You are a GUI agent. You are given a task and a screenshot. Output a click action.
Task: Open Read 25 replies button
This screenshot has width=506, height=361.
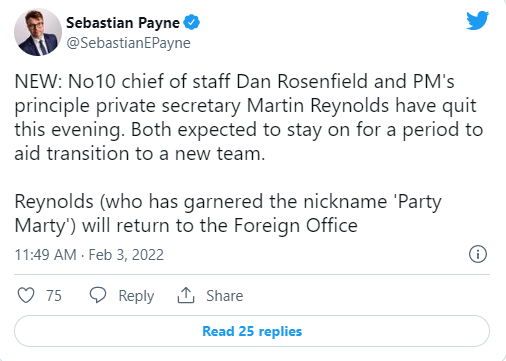click(252, 331)
